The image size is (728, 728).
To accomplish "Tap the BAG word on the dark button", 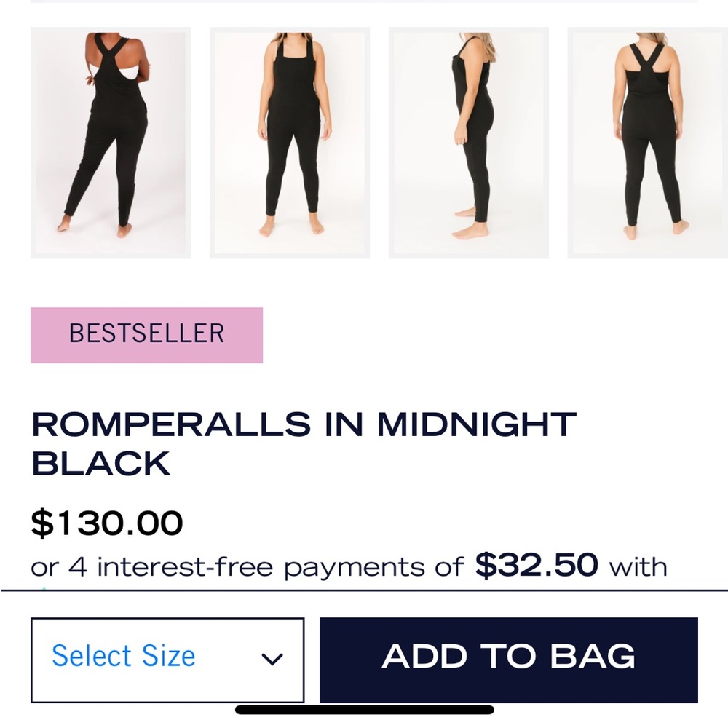I will 593,656.
